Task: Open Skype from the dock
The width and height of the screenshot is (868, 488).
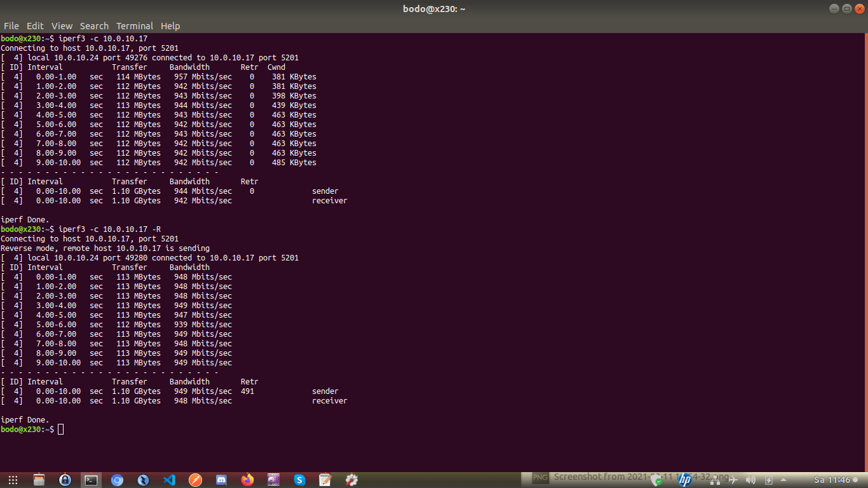Action: click(299, 480)
